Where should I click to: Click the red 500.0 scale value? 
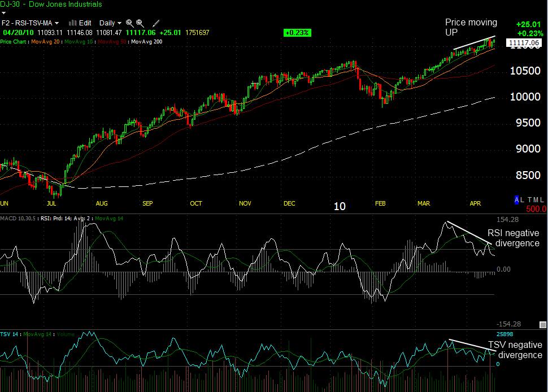point(536,209)
